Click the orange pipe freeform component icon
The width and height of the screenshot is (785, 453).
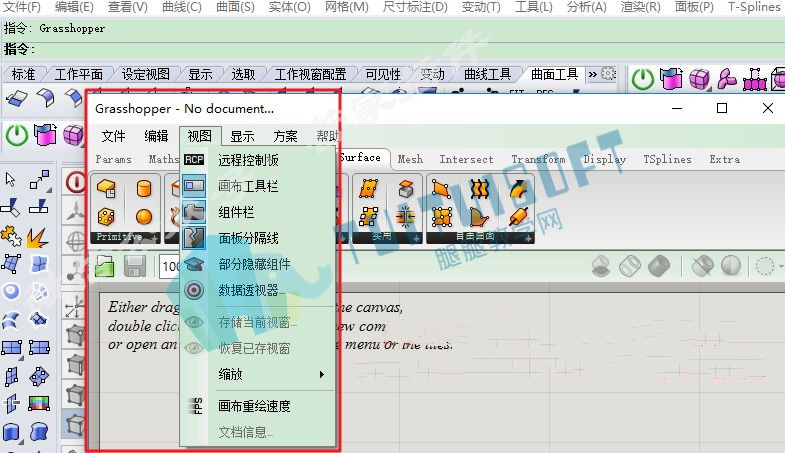click(x=518, y=217)
